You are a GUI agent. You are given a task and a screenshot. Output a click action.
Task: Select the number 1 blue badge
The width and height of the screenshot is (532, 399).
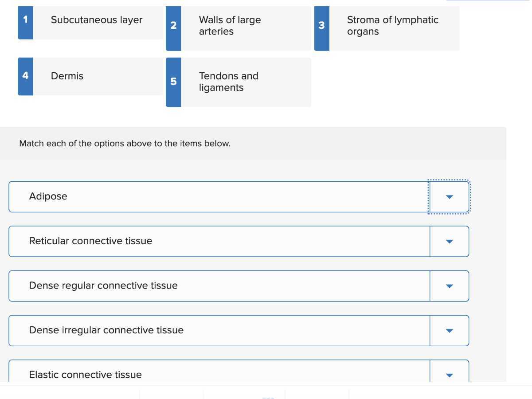pos(25,23)
